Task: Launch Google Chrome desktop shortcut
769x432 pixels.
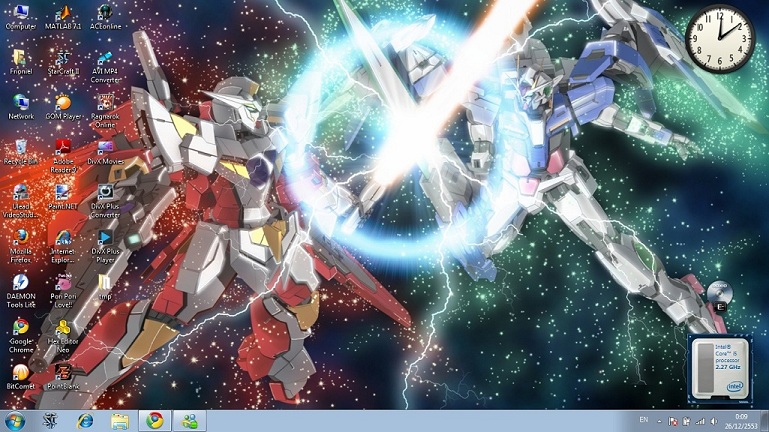Action: pos(21,337)
